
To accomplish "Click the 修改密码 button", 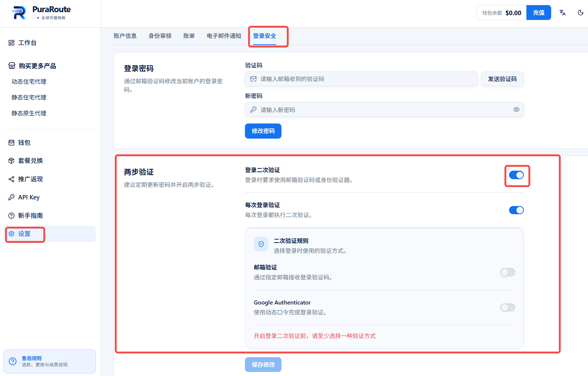I will tap(263, 131).
